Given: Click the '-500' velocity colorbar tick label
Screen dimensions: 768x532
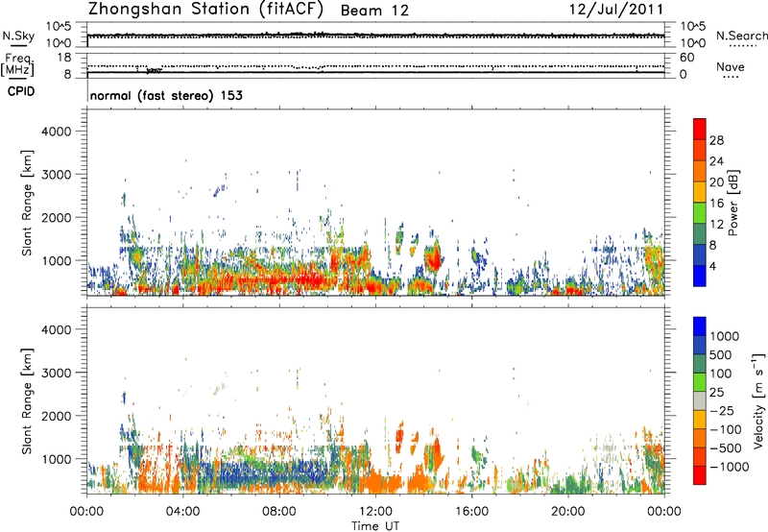Looking at the screenshot, I should tap(726, 447).
